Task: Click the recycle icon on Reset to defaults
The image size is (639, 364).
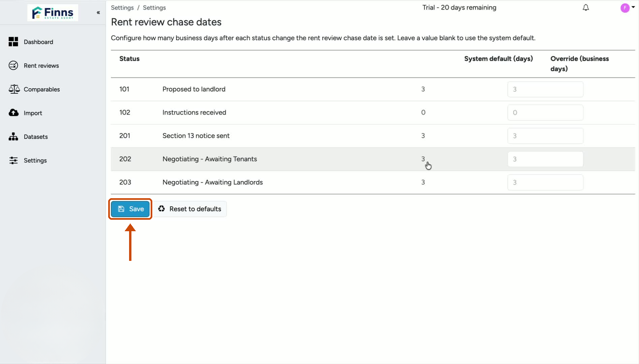Action: pos(161,209)
